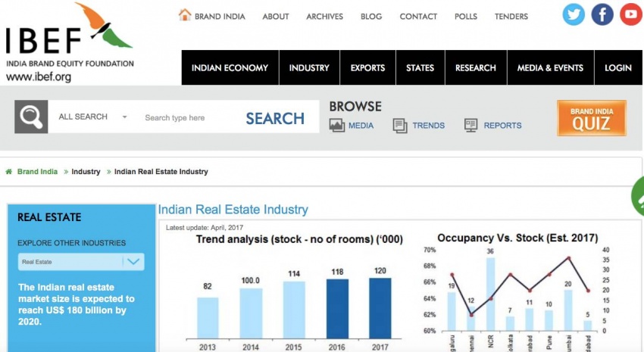The height and width of the screenshot is (352, 644).
Task: Click 'Latest update: April, 2017' text
Action: coord(204,228)
